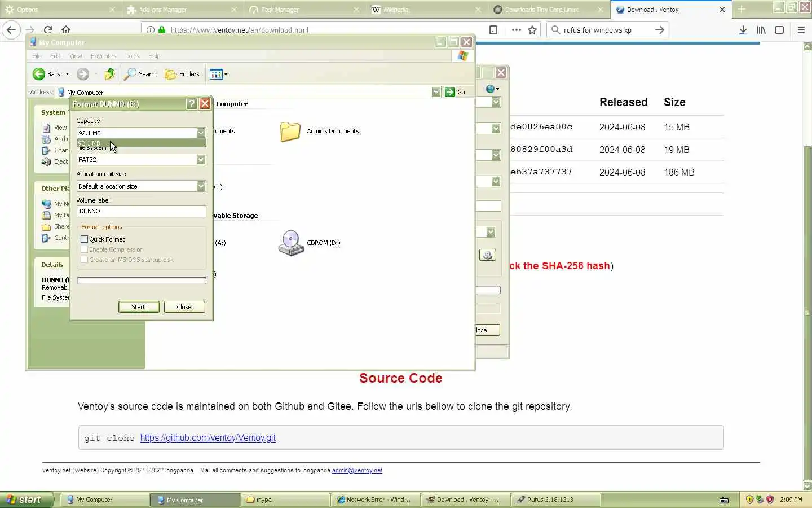Select the Admin's Documents folder icon
This screenshot has height=508, width=812.
click(x=290, y=131)
